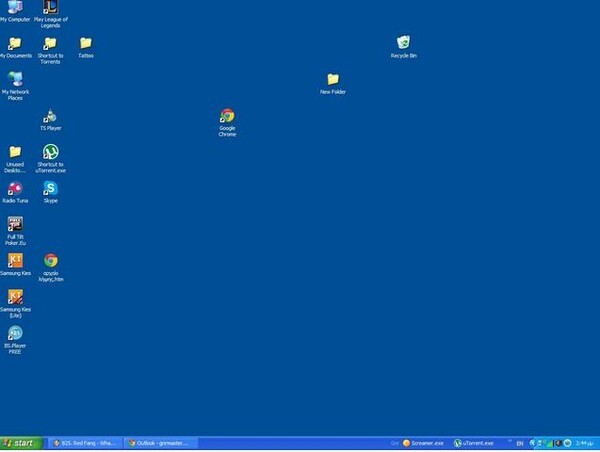Image resolution: width=600 pixels, height=452 pixels.
Task: Click the My Computer icon
Action: pos(15,8)
